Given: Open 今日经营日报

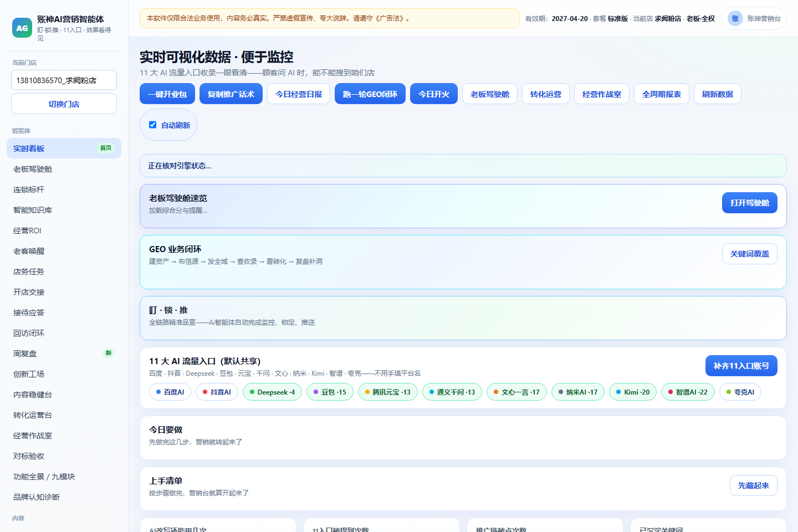Looking at the screenshot, I should pos(299,94).
